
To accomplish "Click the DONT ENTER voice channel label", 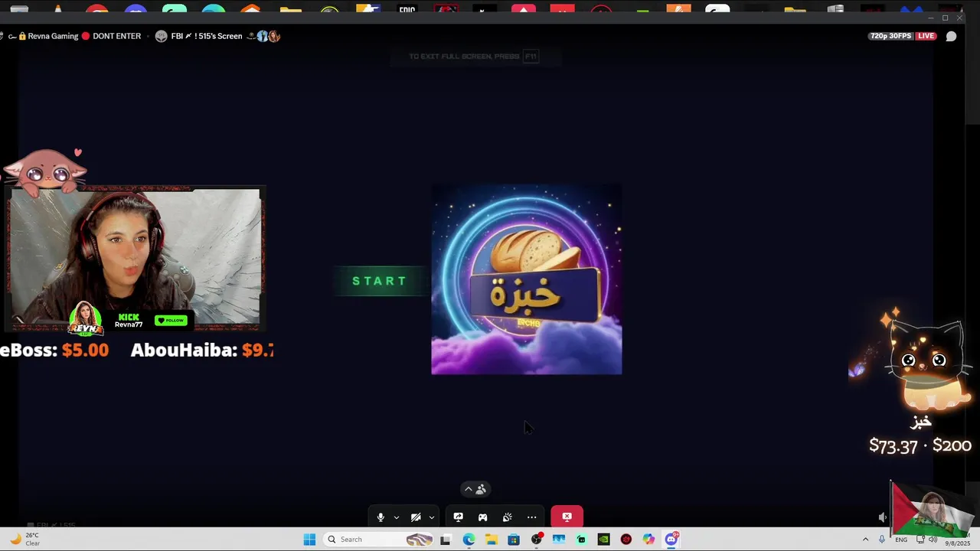I will (116, 36).
